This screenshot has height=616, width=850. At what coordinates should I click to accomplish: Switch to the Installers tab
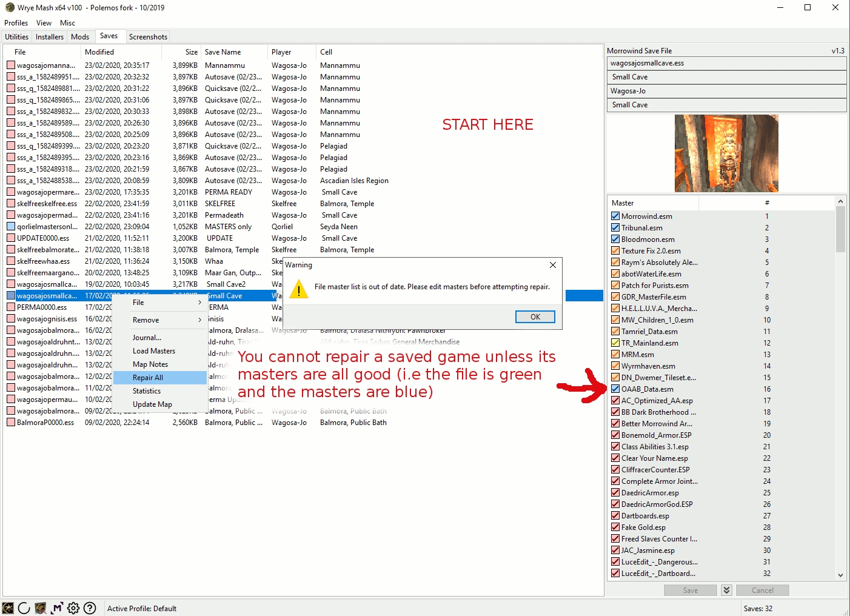click(x=50, y=37)
